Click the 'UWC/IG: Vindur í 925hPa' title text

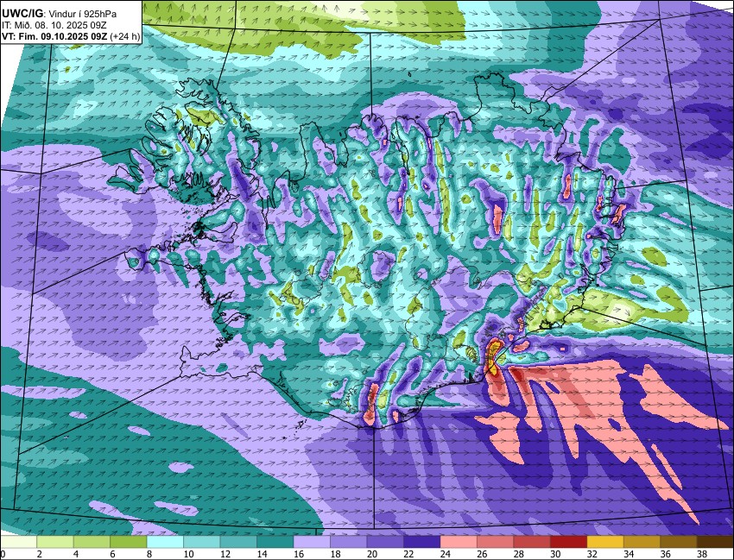click(60, 15)
